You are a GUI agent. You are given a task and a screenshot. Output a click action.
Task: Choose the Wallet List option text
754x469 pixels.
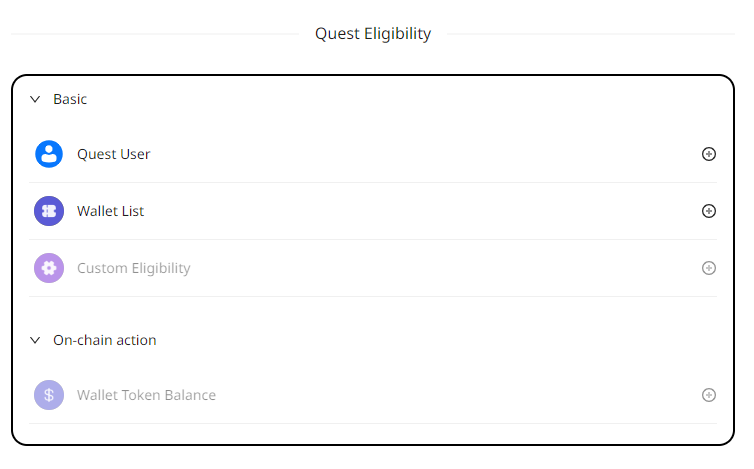111,211
